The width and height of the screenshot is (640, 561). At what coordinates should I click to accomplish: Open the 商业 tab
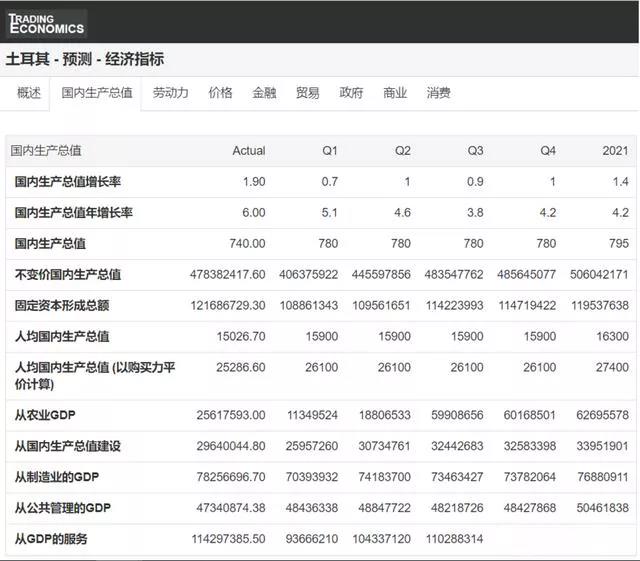[395, 93]
